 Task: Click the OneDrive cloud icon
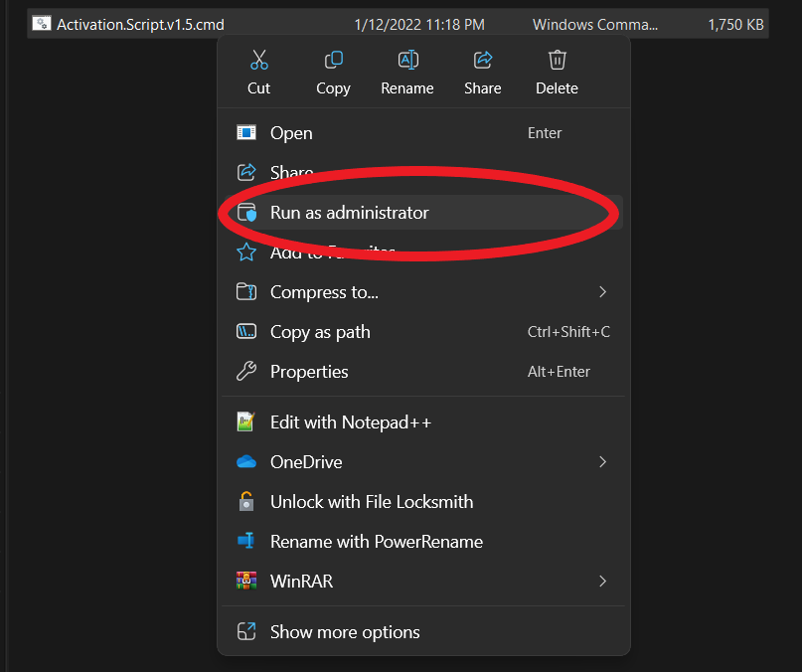click(246, 462)
